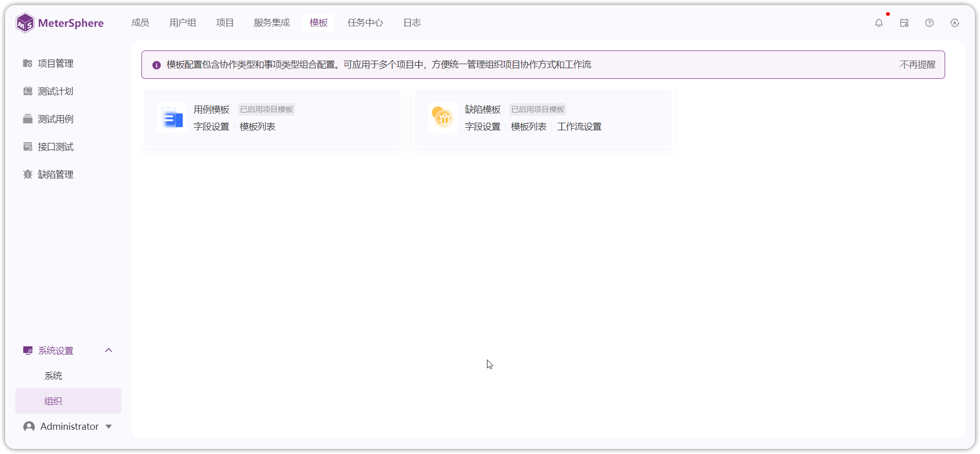This screenshot has width=980, height=454.
Task: Select the 模板 tab
Action: (x=319, y=23)
